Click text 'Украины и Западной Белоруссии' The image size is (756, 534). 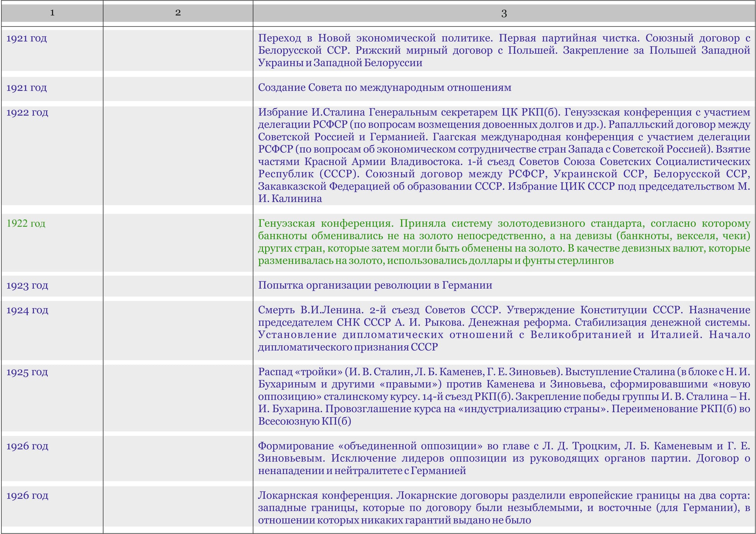(340, 63)
